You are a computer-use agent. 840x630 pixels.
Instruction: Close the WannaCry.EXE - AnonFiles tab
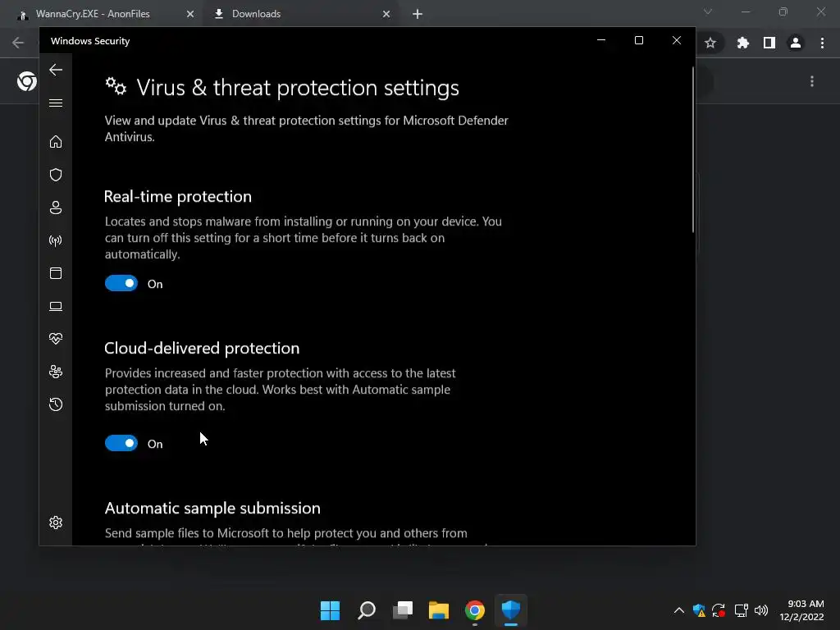190,14
